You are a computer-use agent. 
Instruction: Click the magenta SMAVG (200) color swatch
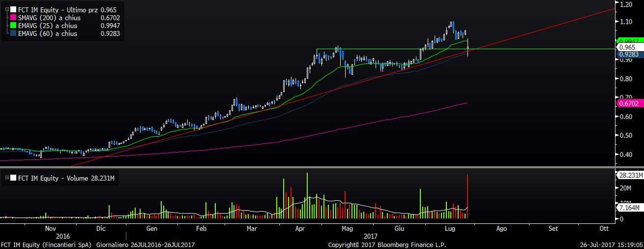[13, 18]
